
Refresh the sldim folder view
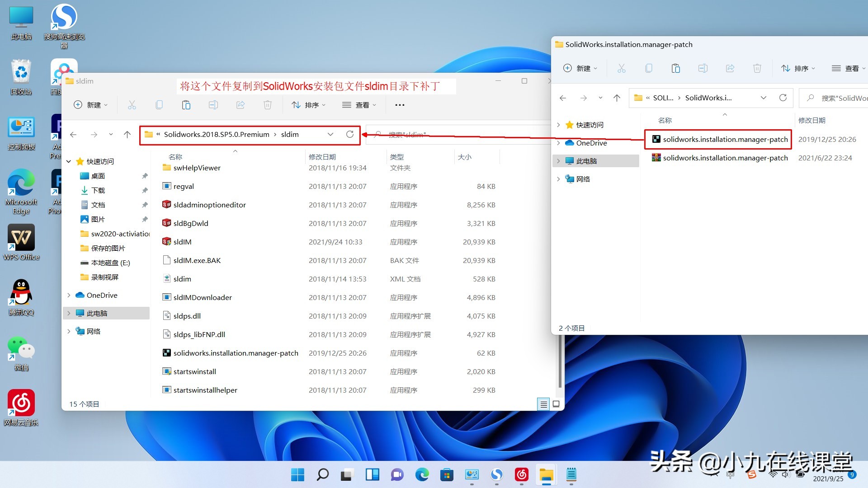(x=350, y=134)
